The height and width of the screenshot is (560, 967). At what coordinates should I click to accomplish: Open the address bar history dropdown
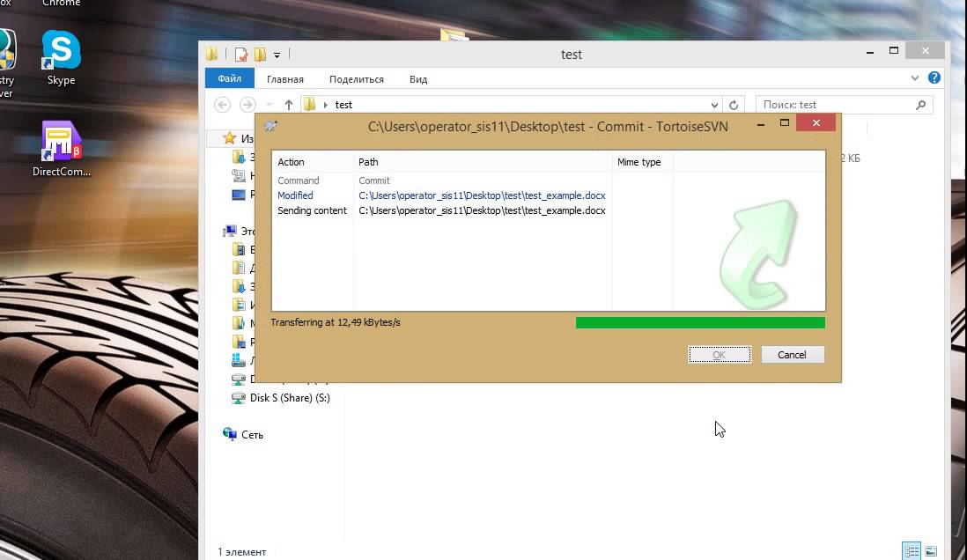[x=714, y=105]
